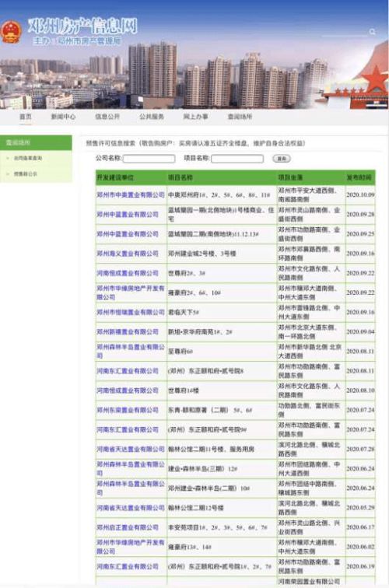
Task: Open 河南省天达置业 link for 翰林公馆二期11号楼
Action: point(131,449)
